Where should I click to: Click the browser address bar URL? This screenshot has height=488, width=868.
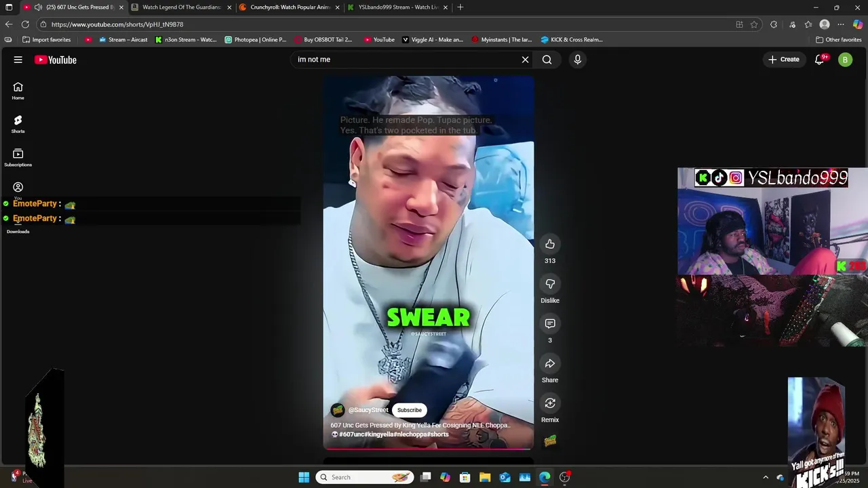[x=117, y=24]
